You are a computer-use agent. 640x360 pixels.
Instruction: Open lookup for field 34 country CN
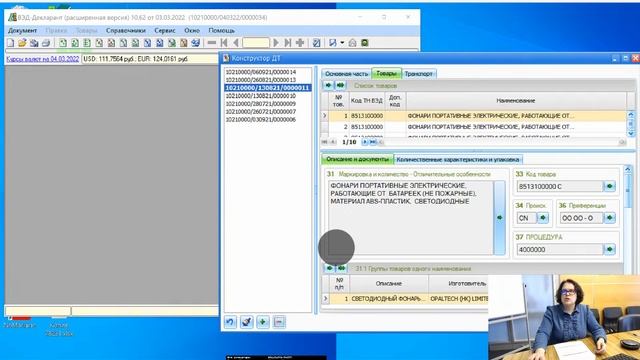[542, 218]
